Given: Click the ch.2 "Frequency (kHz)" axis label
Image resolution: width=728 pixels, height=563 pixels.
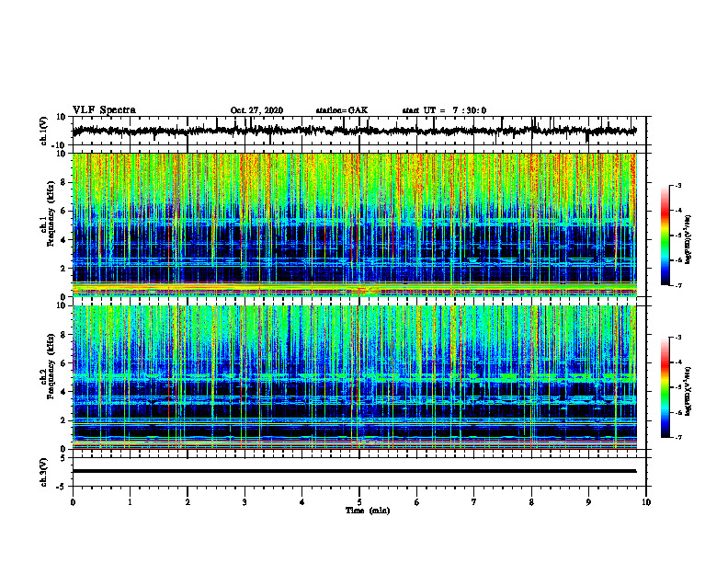Looking at the screenshot, I should click(x=51, y=366).
